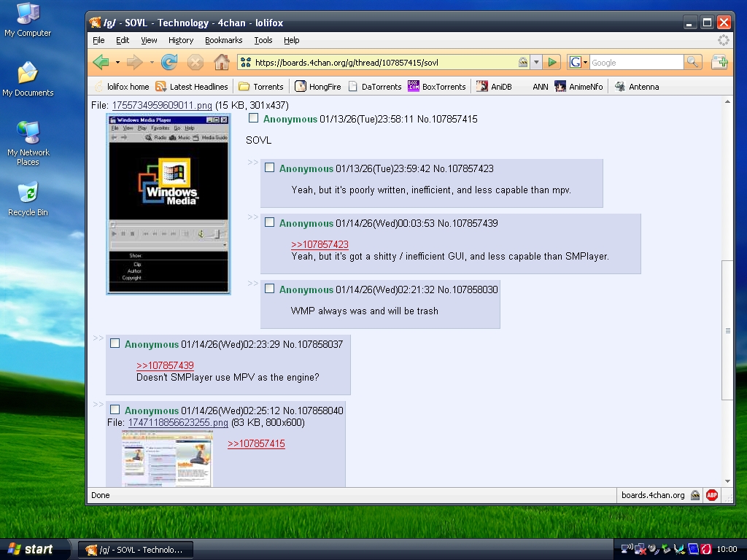Check the box for post No.107858030

(x=270, y=289)
